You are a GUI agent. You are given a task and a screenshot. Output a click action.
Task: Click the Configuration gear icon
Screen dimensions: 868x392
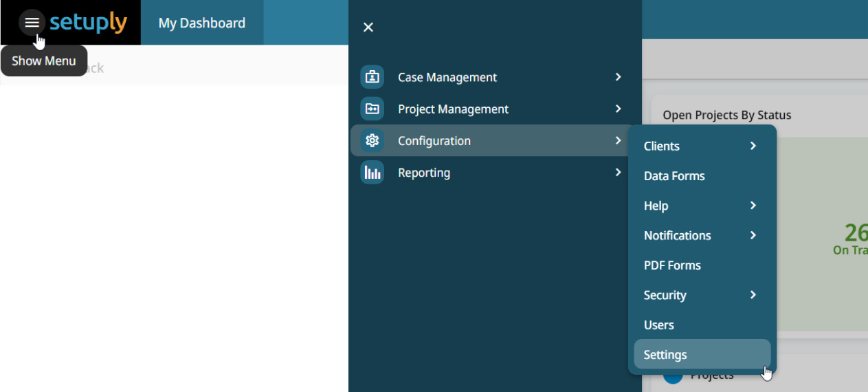pyautogui.click(x=372, y=140)
